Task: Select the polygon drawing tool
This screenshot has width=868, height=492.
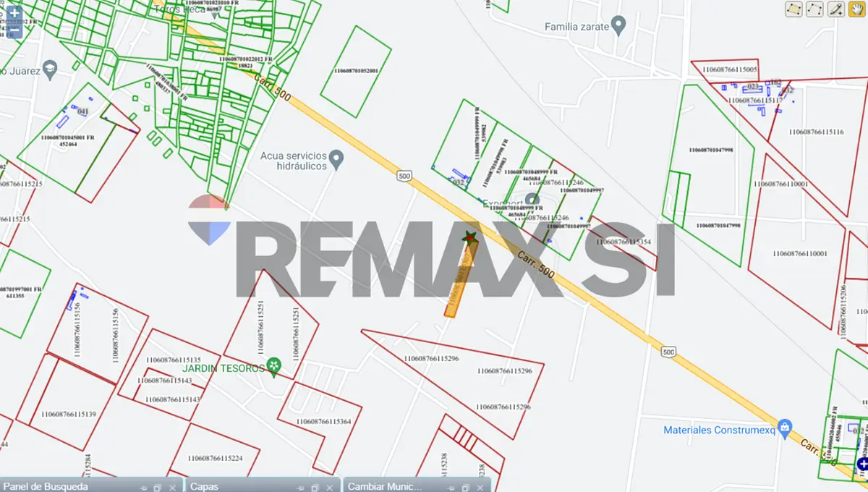Action: point(794,9)
